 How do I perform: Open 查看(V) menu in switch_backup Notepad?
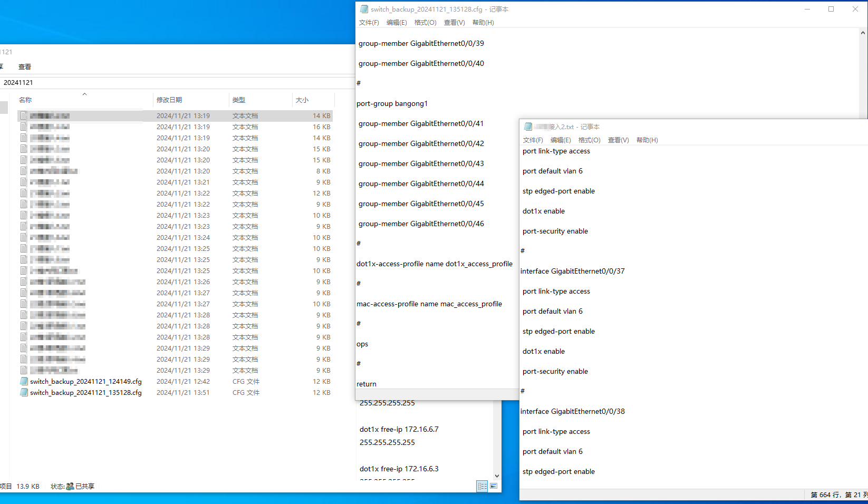point(454,23)
